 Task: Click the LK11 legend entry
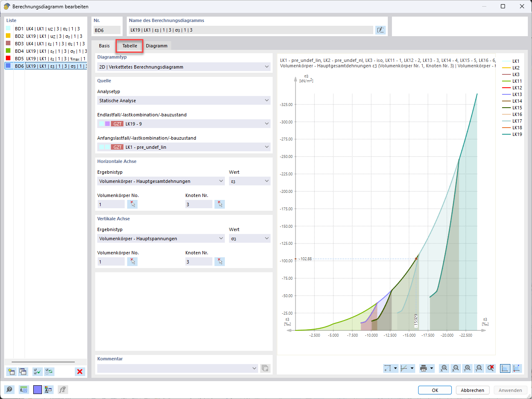tap(512, 81)
